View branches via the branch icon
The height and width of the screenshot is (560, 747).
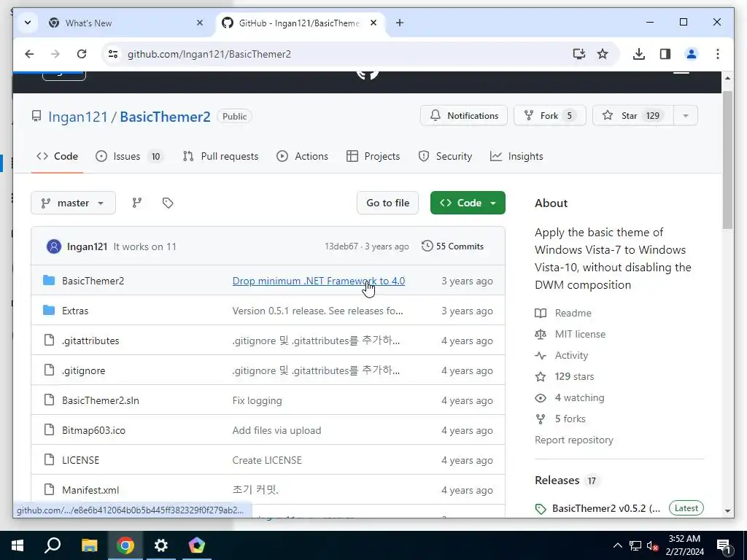136,203
